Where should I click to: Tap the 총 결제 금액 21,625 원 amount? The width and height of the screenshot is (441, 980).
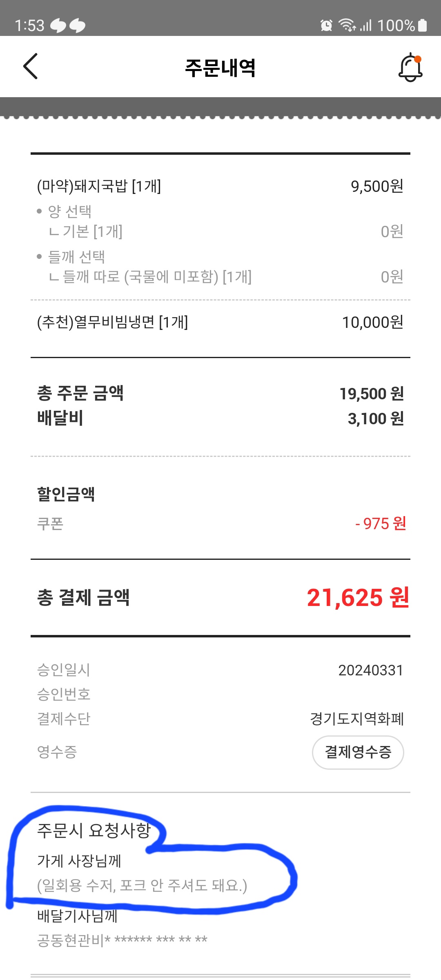[x=358, y=598]
